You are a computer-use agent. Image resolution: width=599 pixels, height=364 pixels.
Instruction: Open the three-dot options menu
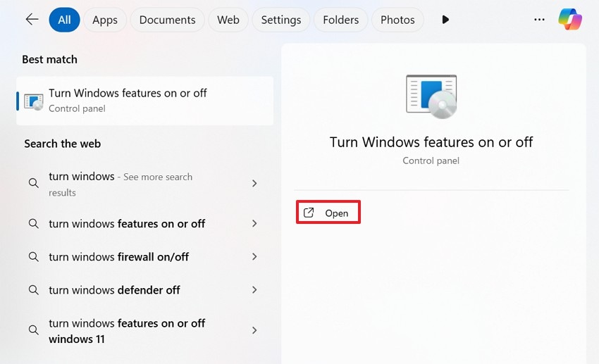539,20
